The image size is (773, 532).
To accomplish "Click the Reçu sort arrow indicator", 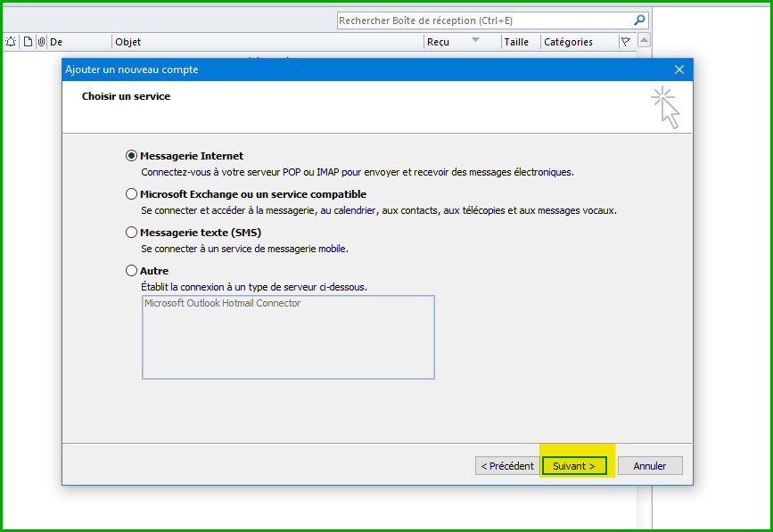I will 475,40.
